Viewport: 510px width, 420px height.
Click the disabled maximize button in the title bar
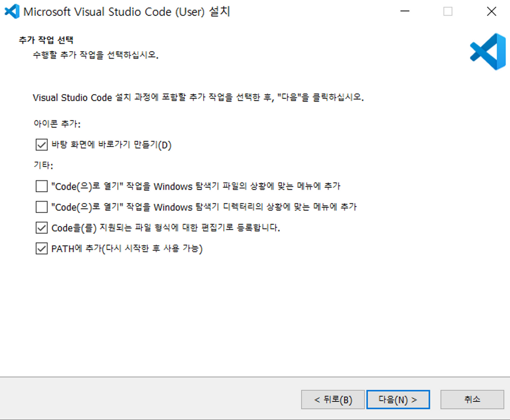point(448,11)
